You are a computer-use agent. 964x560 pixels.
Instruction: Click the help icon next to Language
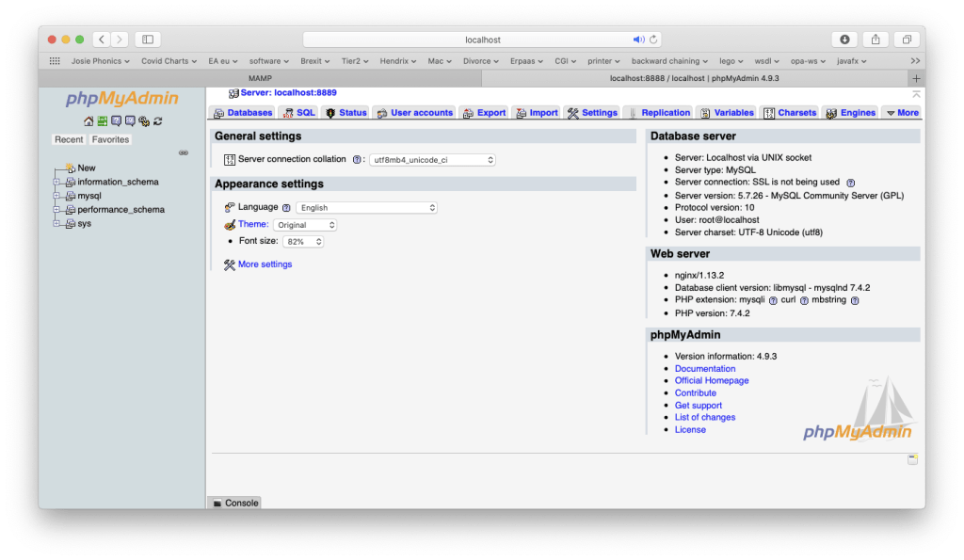[286, 208]
